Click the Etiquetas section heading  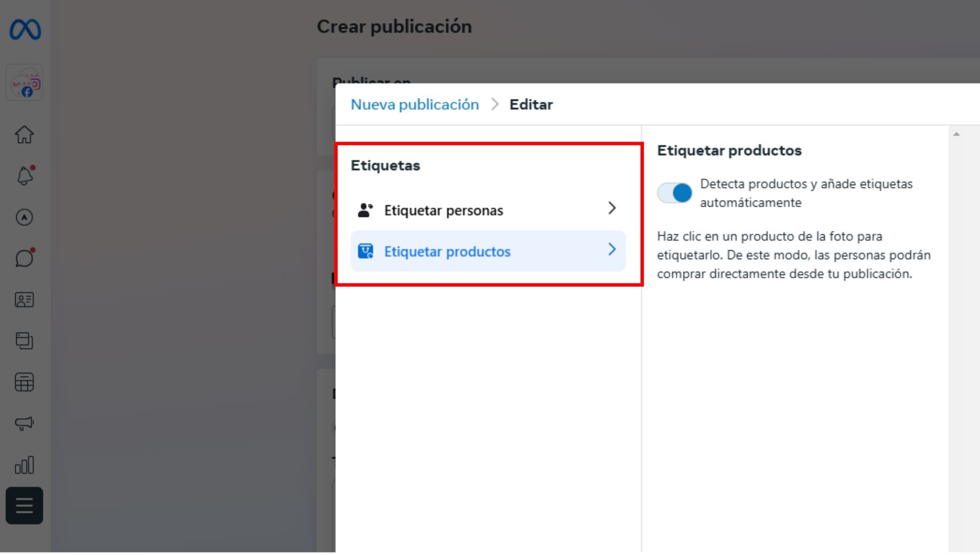385,166
